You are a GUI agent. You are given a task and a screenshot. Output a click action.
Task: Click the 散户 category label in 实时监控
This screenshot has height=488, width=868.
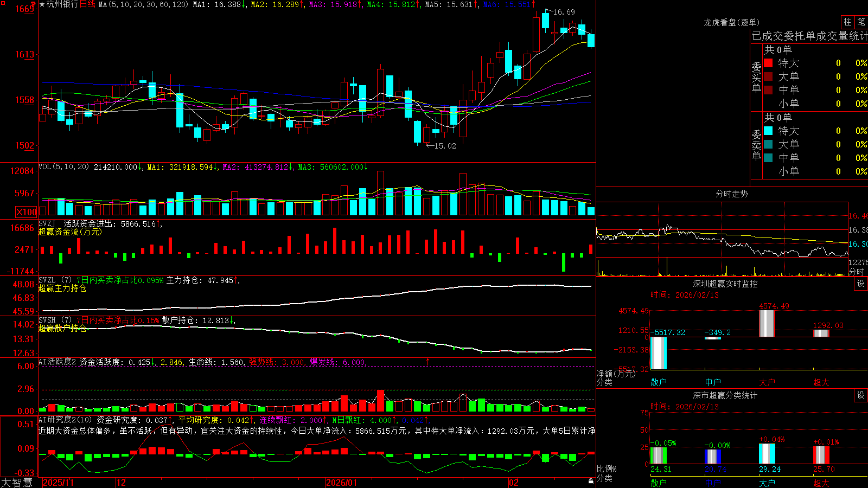pyautogui.click(x=659, y=382)
